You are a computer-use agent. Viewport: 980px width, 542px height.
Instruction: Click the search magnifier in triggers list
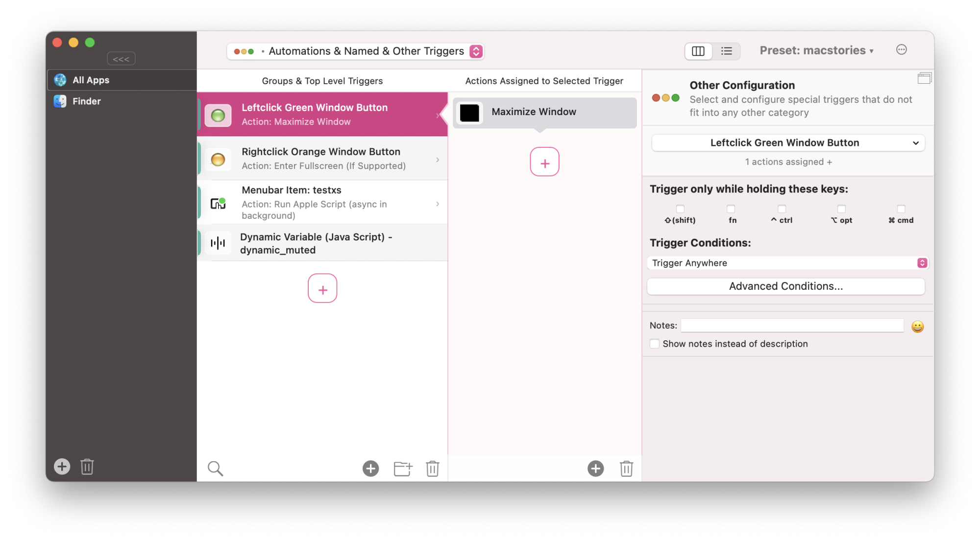point(215,469)
